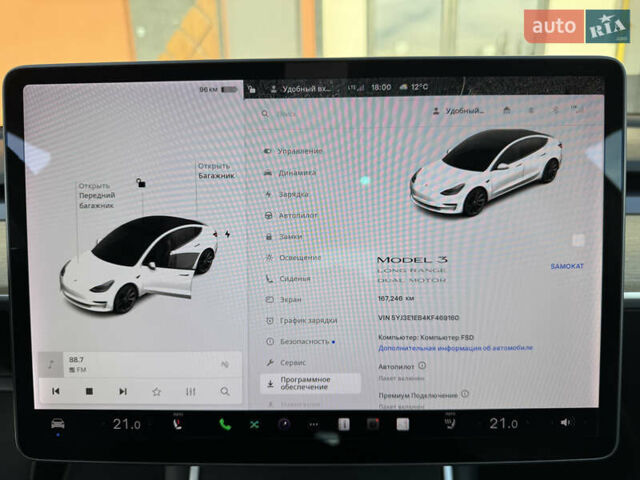
Task: Tap the VIN number text
Action: click(418, 318)
